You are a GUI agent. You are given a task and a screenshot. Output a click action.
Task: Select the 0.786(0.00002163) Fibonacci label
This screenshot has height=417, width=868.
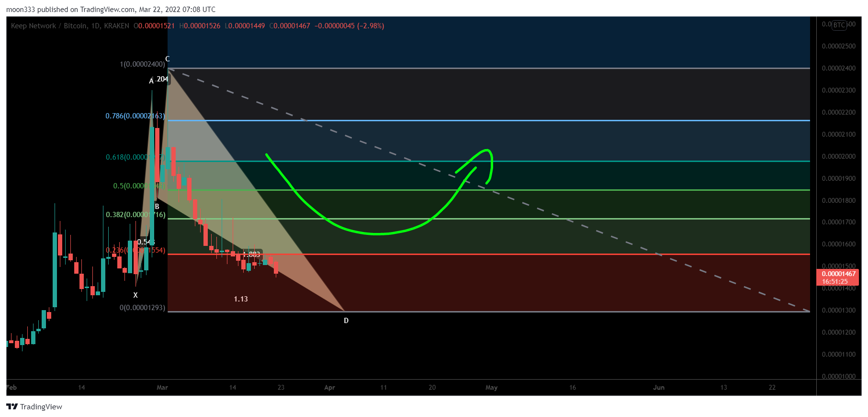135,116
